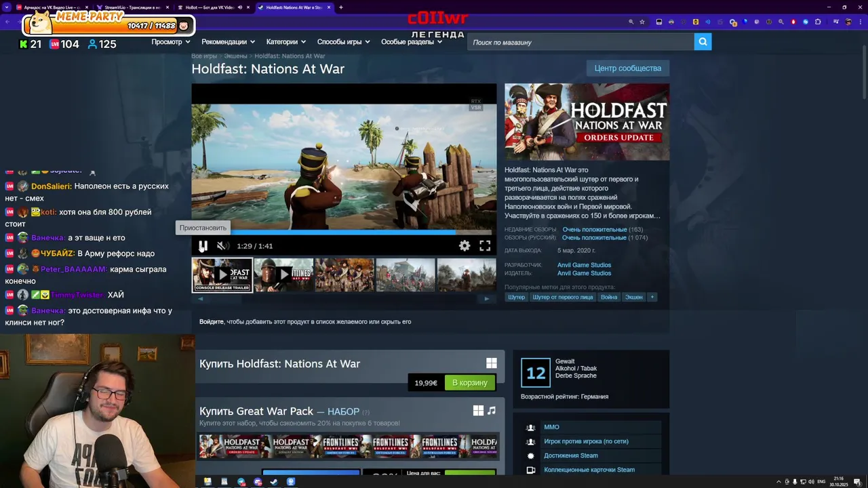Open publisher Anvil Game Studios link

584,273
